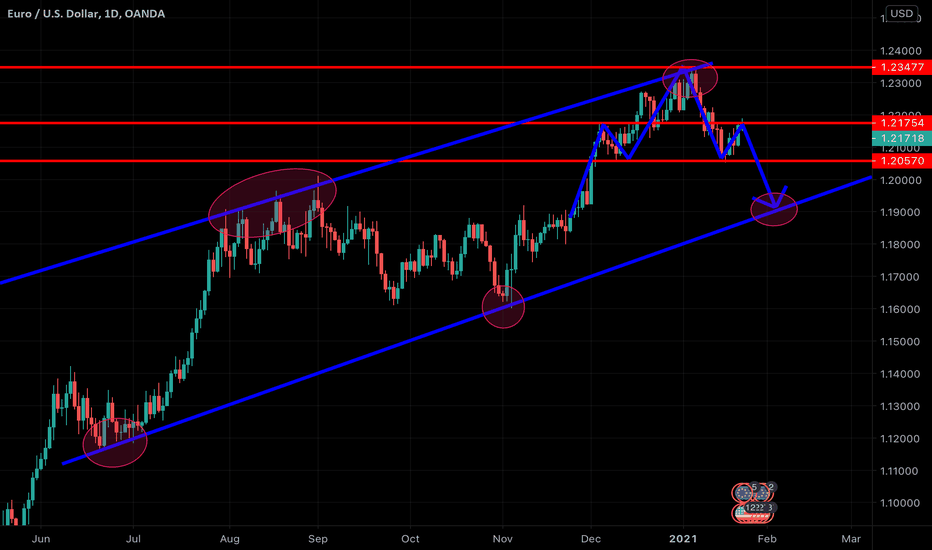932x550 pixels.
Task: Click the 1.16000 price axis tick
Action: coord(901,309)
